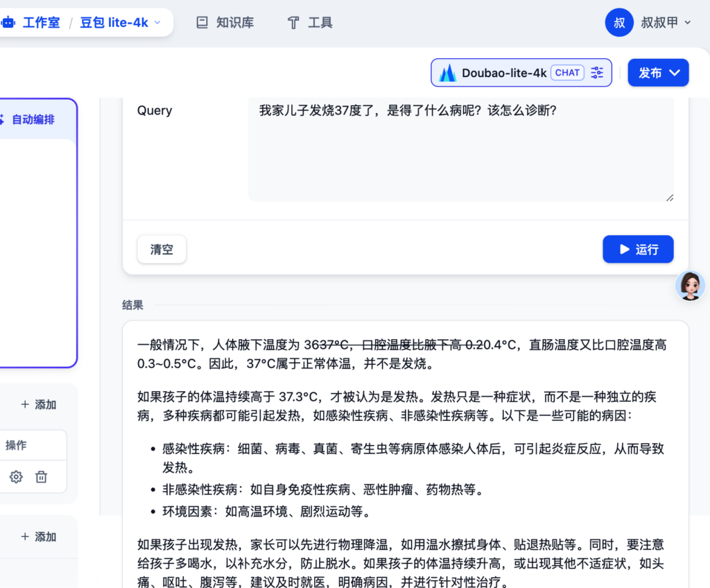Click the Query textarea resize handle
Screen dimensions: 710x588
click(x=669, y=198)
